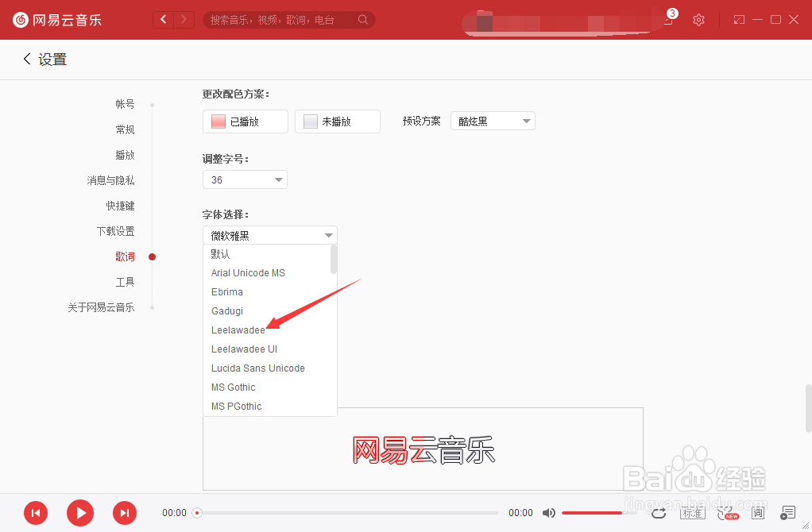Toggle the loop playback mode icon
The width and height of the screenshot is (812, 532).
click(x=659, y=513)
